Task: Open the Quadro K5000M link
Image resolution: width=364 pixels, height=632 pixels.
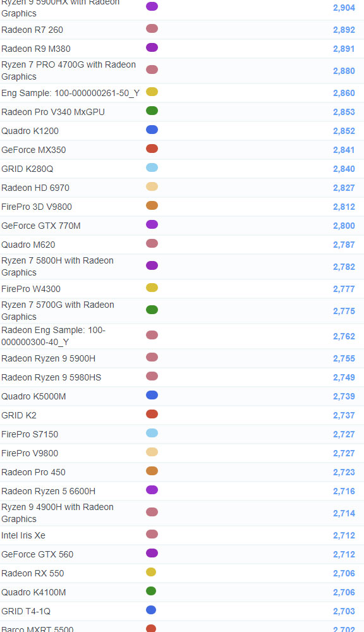Action: [x=33, y=397]
